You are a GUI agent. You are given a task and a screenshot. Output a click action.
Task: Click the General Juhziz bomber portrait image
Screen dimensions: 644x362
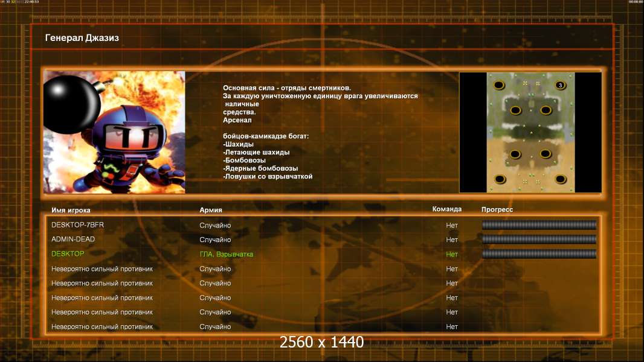point(114,132)
